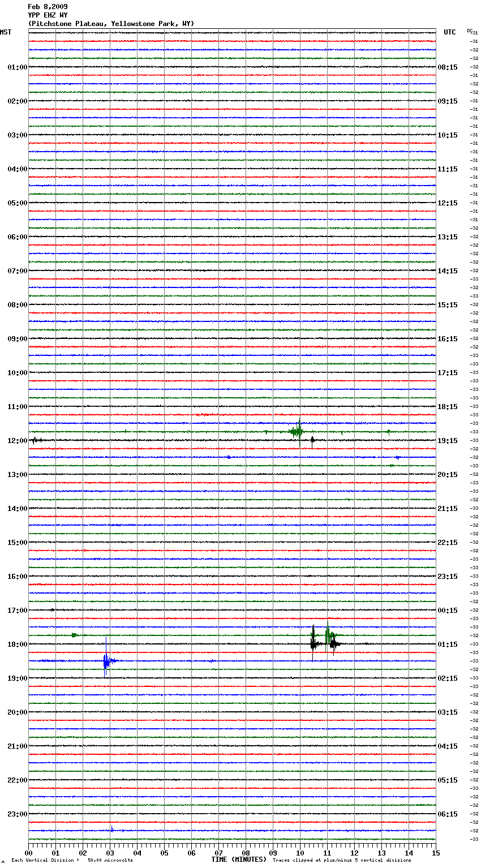Select the 17:00 MST hour label

(18, 611)
